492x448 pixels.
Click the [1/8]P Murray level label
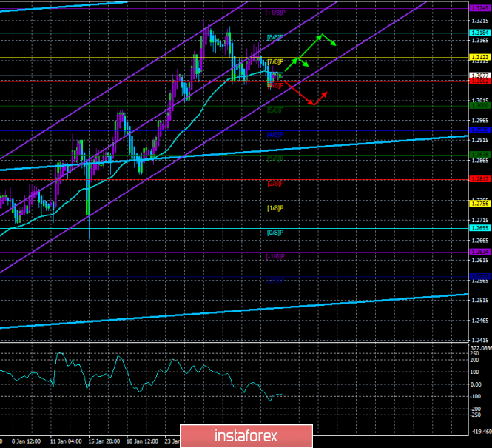(x=275, y=208)
